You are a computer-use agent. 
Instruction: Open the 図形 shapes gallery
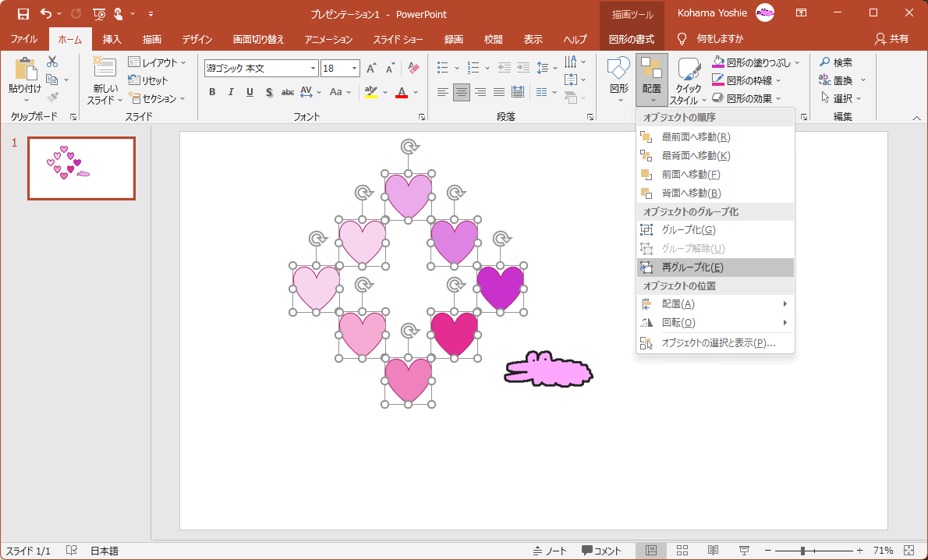point(619,80)
